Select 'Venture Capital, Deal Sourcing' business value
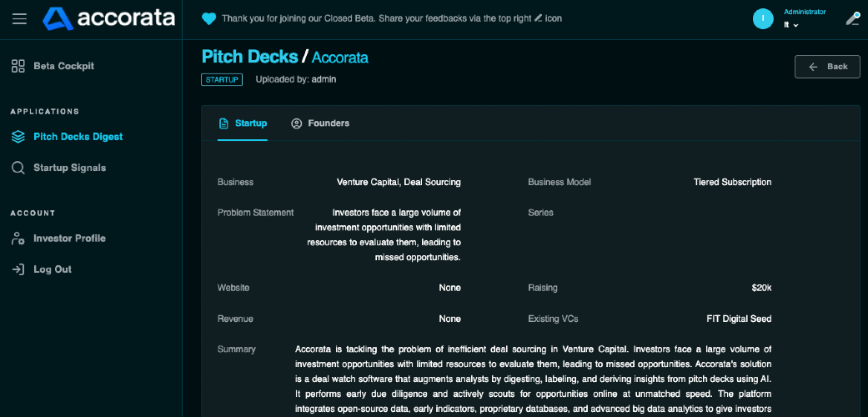Viewport: 868px width, 417px height. pyautogui.click(x=399, y=182)
